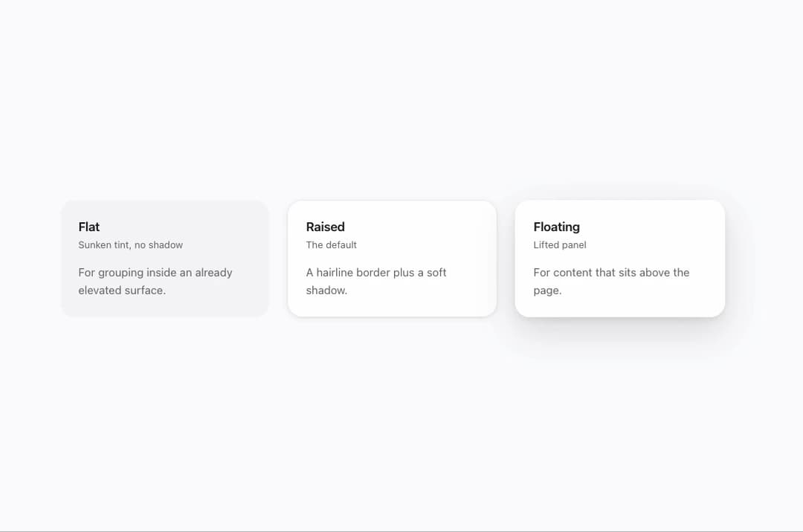Click the word 'page.' in Floating card

tap(547, 290)
